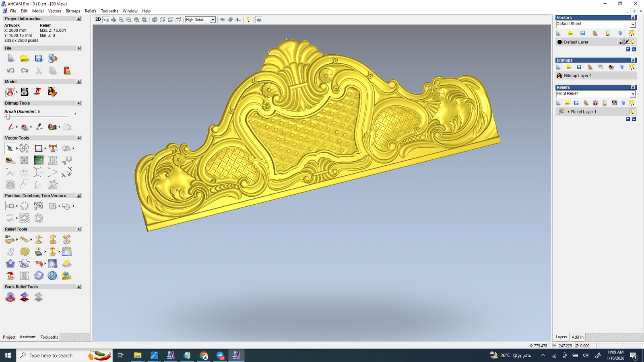Switch to the Toolpaths tab at bottom
This screenshot has width=644, height=362.
click(x=49, y=337)
